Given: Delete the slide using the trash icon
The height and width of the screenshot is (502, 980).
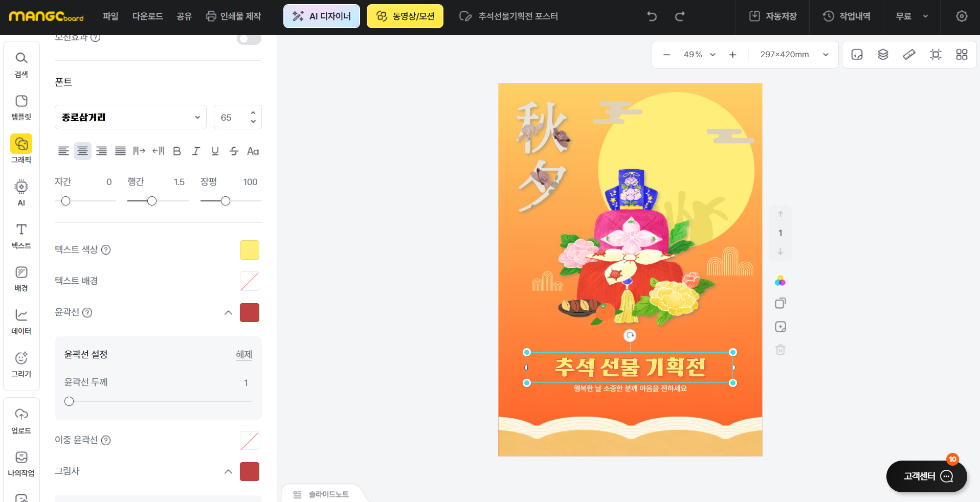Looking at the screenshot, I should coord(780,350).
